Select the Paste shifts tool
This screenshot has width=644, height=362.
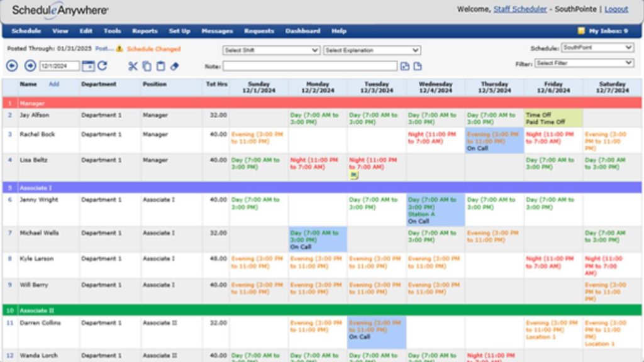click(161, 65)
